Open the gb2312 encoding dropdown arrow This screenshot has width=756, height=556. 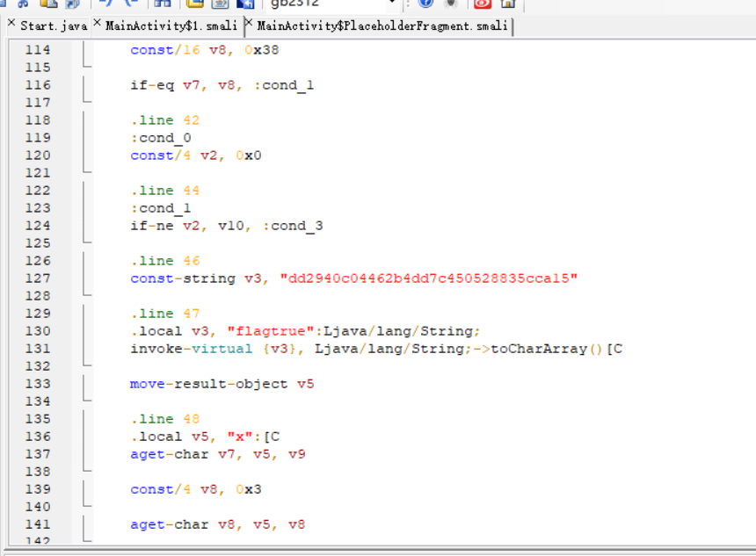click(392, 4)
